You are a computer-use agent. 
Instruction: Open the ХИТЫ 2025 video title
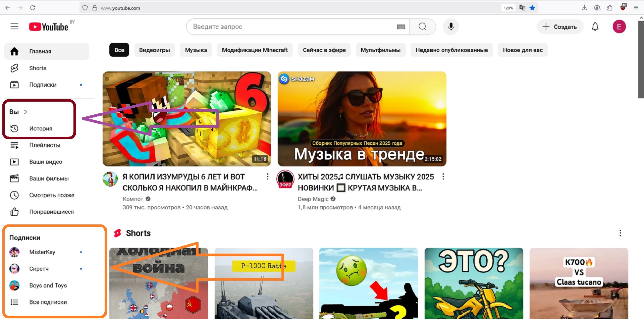pos(366,182)
